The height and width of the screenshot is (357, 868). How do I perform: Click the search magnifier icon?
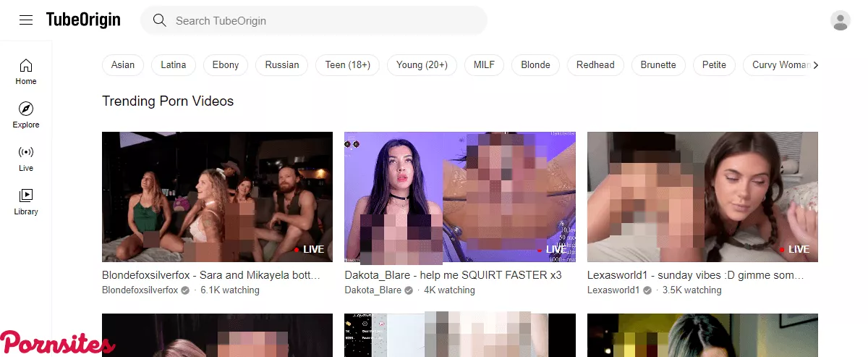159,20
